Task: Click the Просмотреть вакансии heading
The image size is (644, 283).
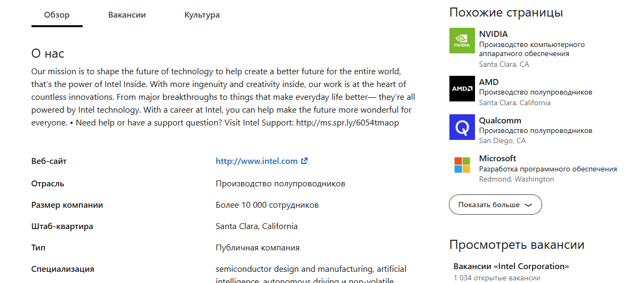Action: (x=517, y=245)
